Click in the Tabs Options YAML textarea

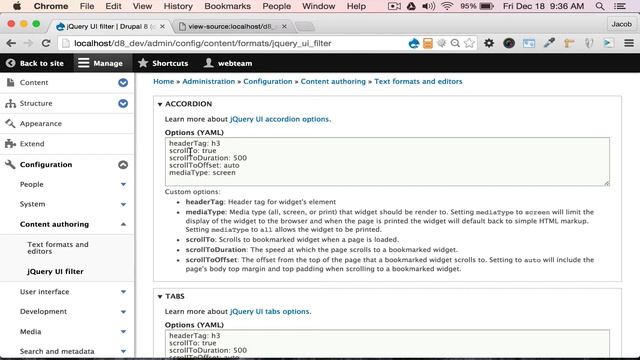[387, 344]
